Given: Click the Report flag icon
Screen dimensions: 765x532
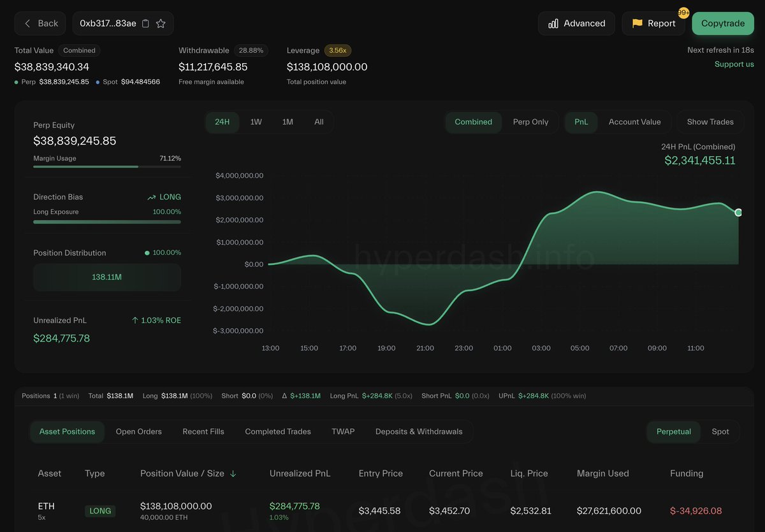Looking at the screenshot, I should point(637,24).
